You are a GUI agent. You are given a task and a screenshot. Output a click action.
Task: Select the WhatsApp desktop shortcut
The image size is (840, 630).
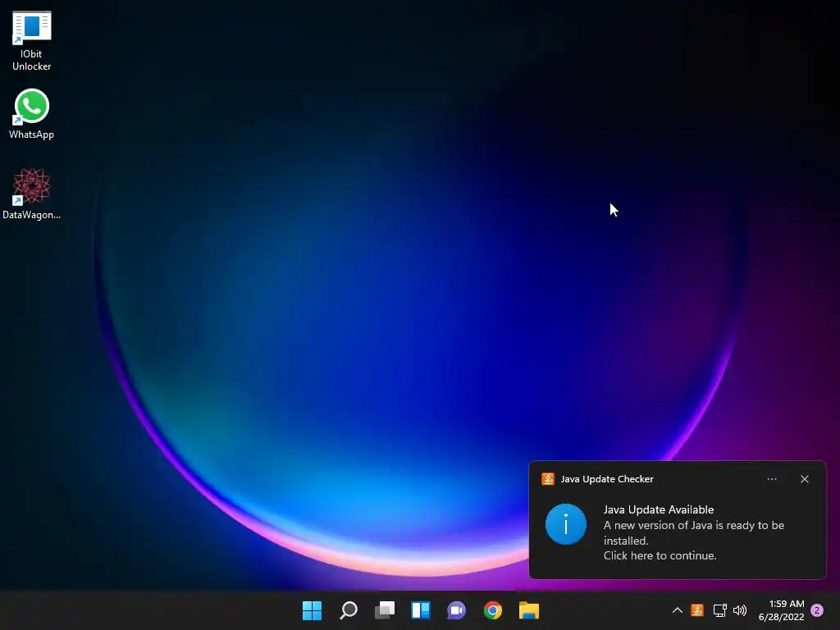point(32,114)
